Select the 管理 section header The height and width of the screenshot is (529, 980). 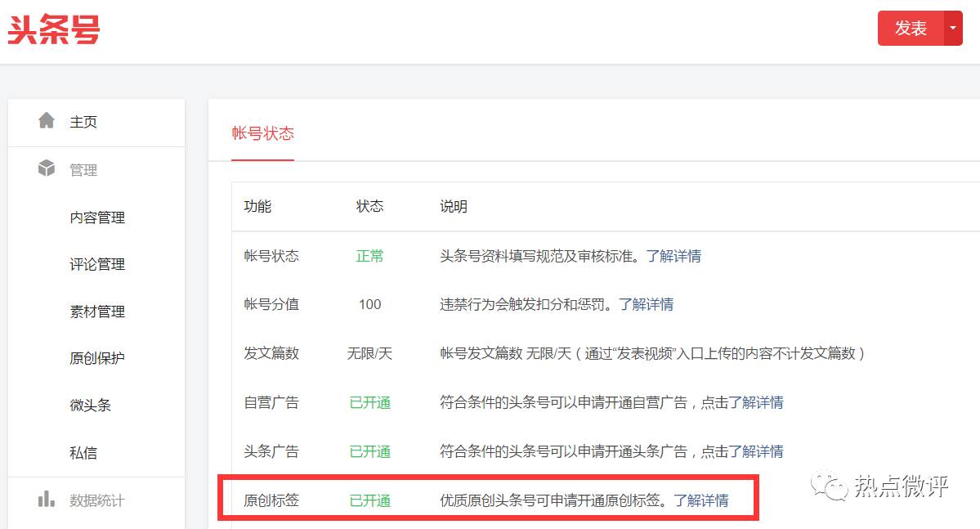pyautogui.click(x=83, y=170)
